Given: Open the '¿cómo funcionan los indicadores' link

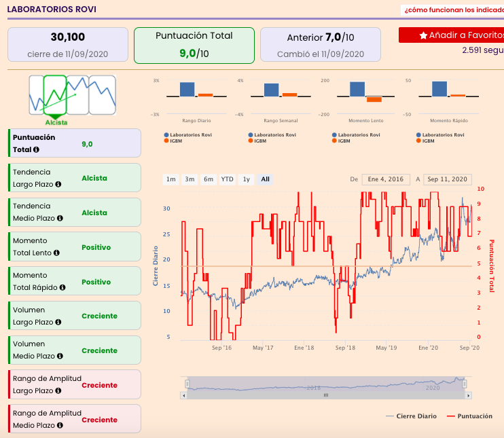Looking at the screenshot, I should 454,10.
